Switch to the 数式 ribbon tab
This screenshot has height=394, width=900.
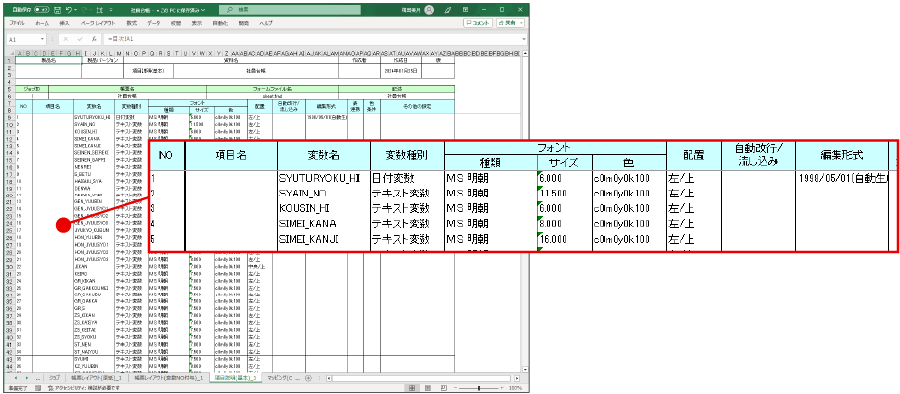point(131,23)
